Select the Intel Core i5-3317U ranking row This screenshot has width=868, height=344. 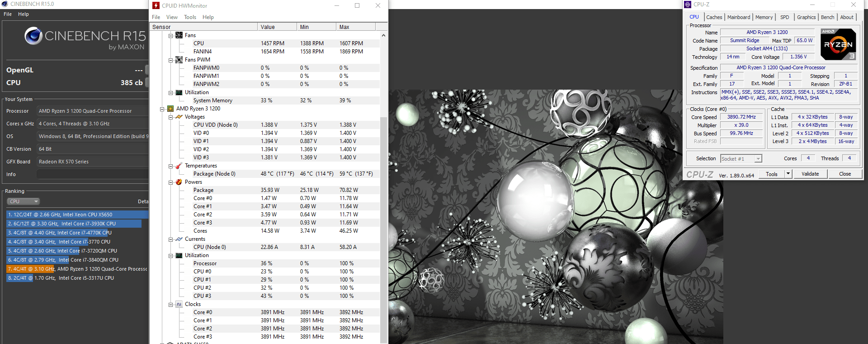coord(77,278)
